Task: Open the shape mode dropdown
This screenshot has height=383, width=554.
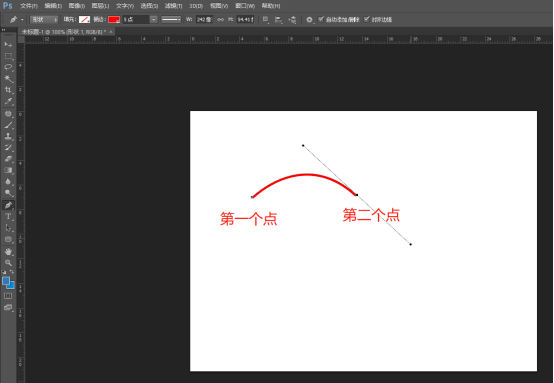Action: (x=44, y=19)
